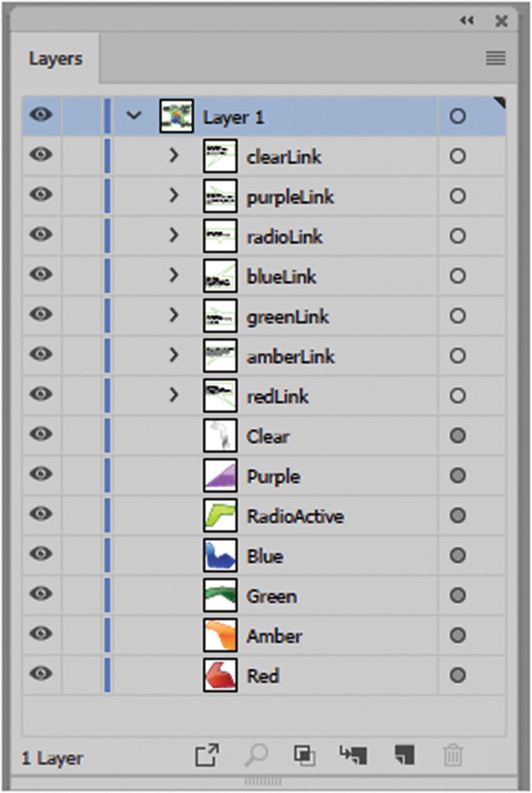The height and width of the screenshot is (793, 532).
Task: Hide the Purple sublayer via eye icon
Action: pyautogui.click(x=41, y=475)
